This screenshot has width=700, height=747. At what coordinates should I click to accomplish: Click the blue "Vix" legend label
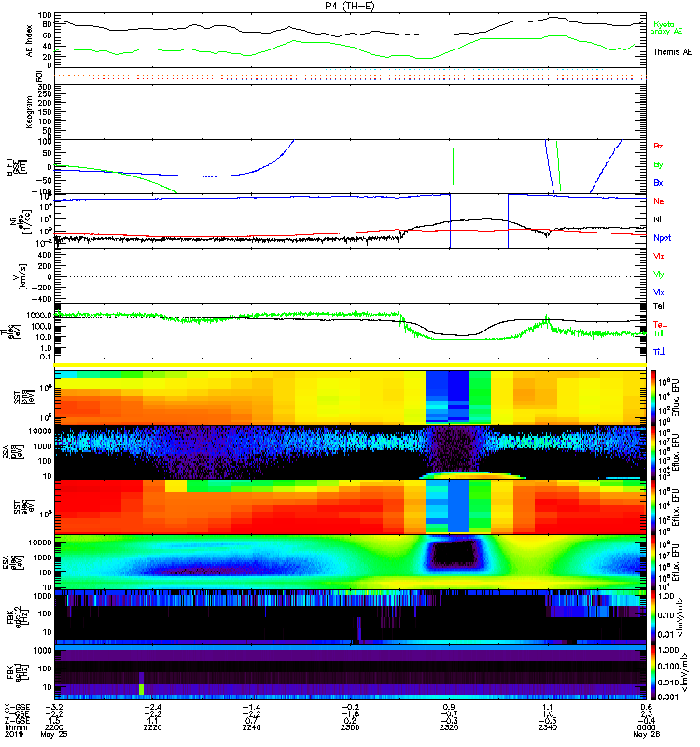[659, 292]
